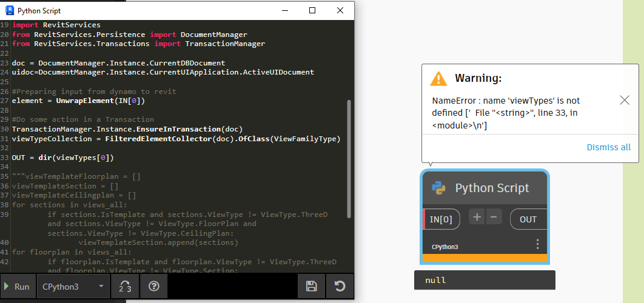
Task: Close the warning message with X
Action: [624, 100]
